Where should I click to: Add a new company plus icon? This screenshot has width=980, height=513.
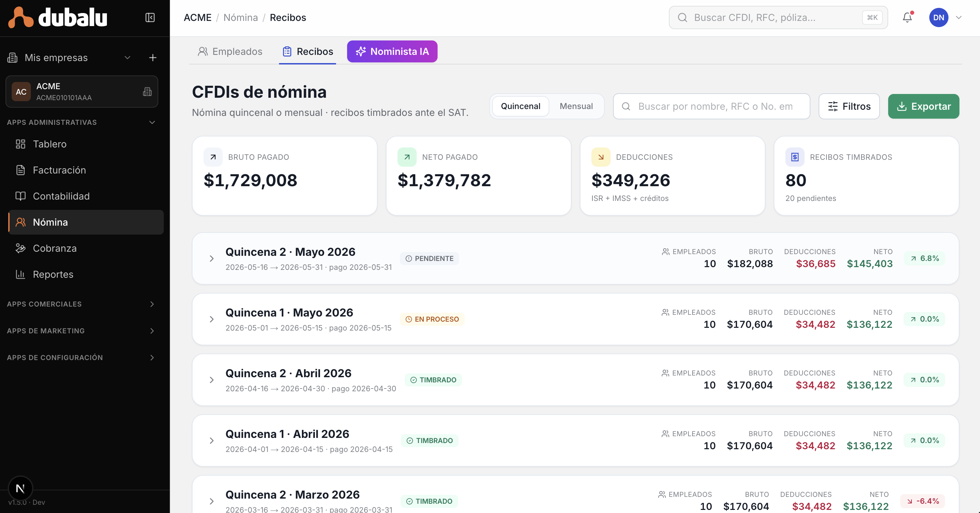152,58
